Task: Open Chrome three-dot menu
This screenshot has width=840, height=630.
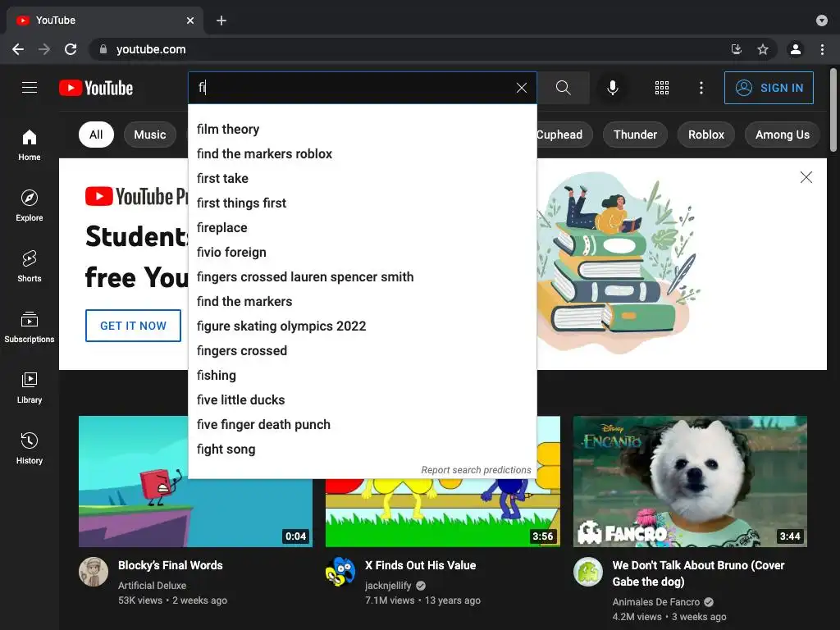Action: [x=822, y=49]
